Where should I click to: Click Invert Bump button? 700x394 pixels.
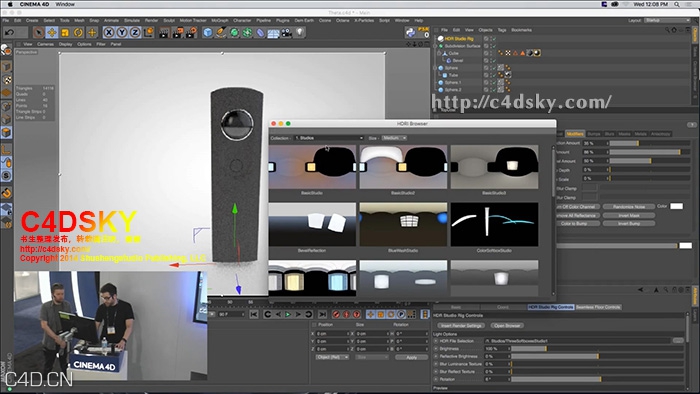[x=629, y=223]
